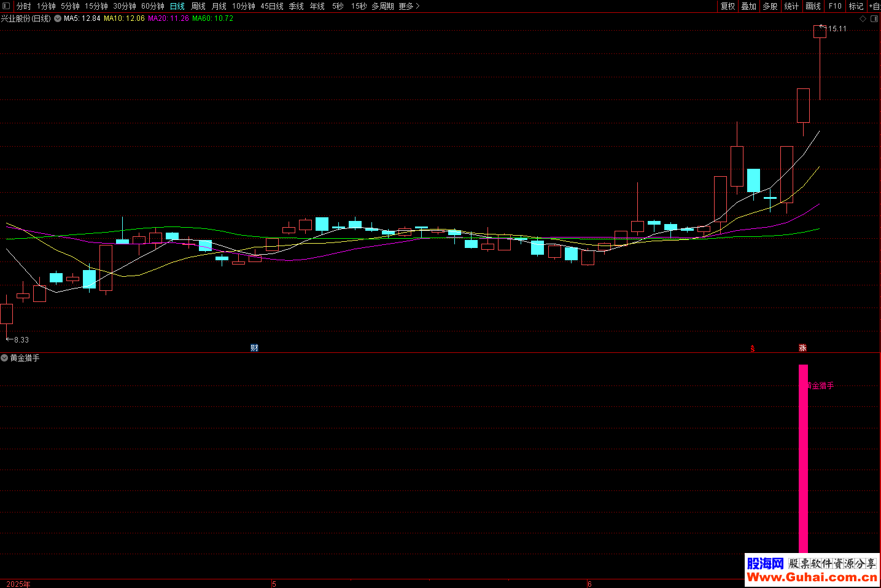Click the MA20: 11.26 indicator label
881x588 pixels.
(168, 18)
